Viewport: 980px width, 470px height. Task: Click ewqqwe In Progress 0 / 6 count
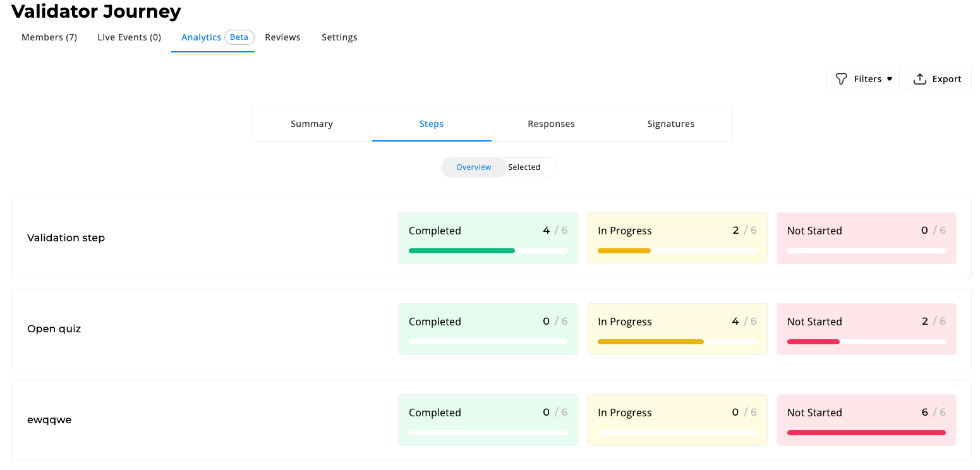coord(744,413)
